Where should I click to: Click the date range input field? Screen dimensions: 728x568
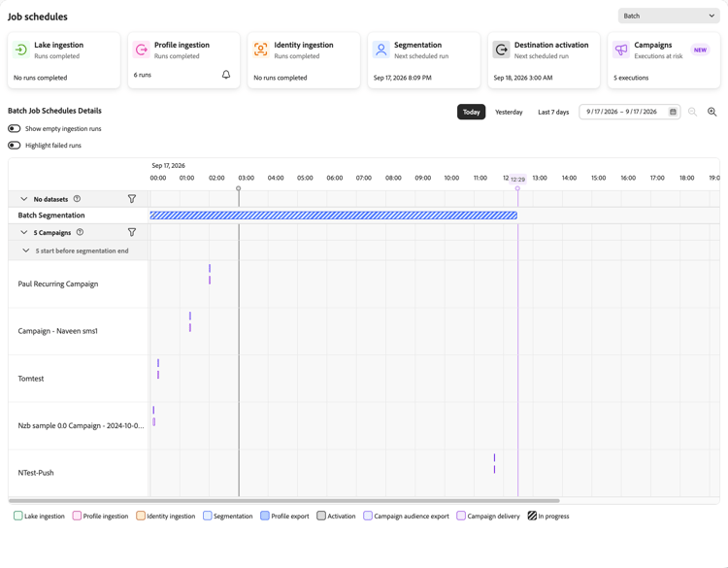[x=630, y=112]
